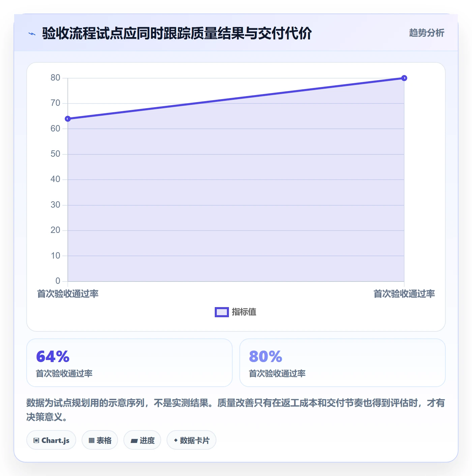Click the caption under the 80% value
The height and width of the screenshot is (476, 472).
tap(277, 374)
